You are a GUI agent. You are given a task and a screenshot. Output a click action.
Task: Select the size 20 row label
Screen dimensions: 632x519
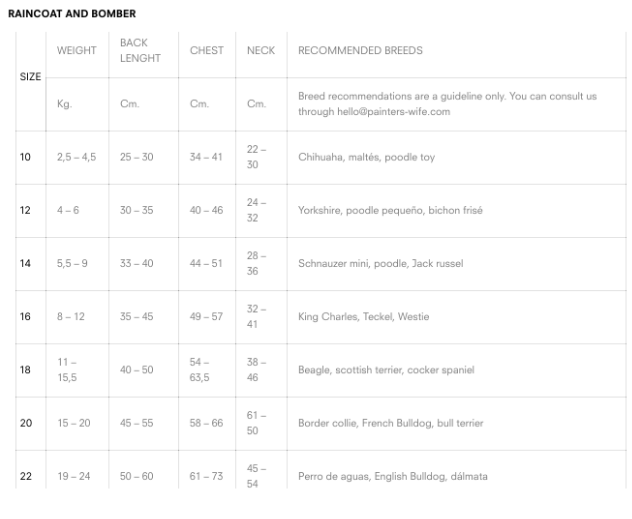pyautogui.click(x=25, y=423)
